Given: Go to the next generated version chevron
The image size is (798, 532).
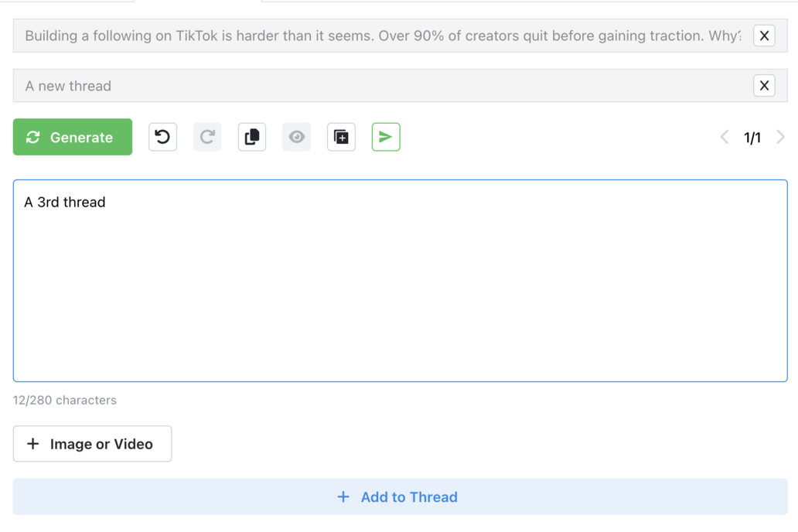Looking at the screenshot, I should pyautogui.click(x=780, y=137).
